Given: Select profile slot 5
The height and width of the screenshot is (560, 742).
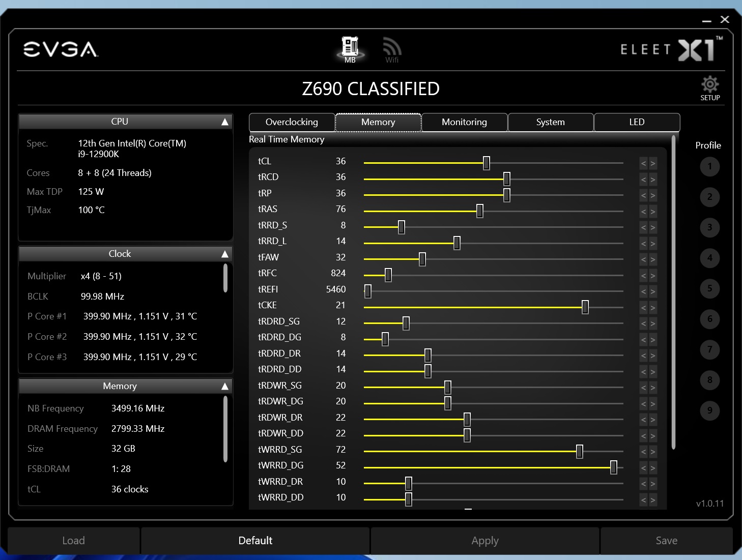Looking at the screenshot, I should pos(709,288).
